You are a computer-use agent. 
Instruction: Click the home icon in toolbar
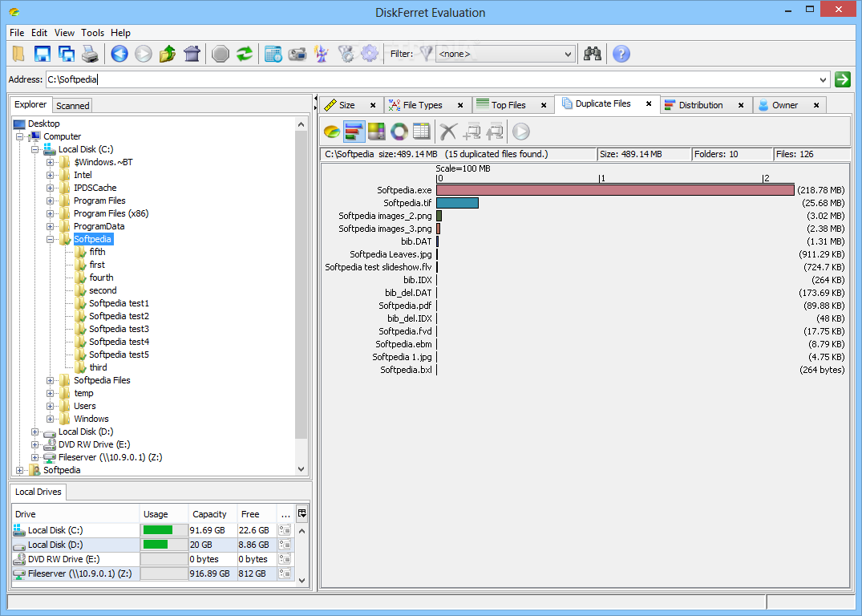[192, 54]
